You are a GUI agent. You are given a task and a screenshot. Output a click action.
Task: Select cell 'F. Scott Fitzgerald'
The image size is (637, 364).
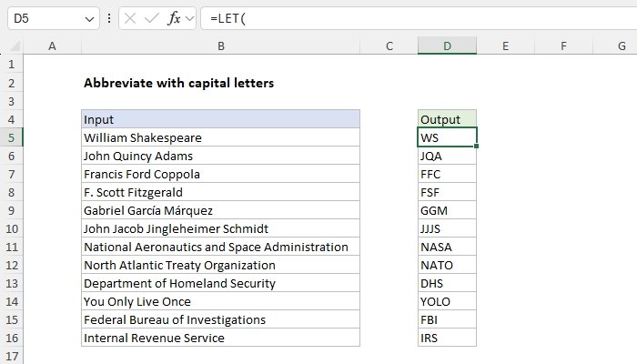pos(220,192)
